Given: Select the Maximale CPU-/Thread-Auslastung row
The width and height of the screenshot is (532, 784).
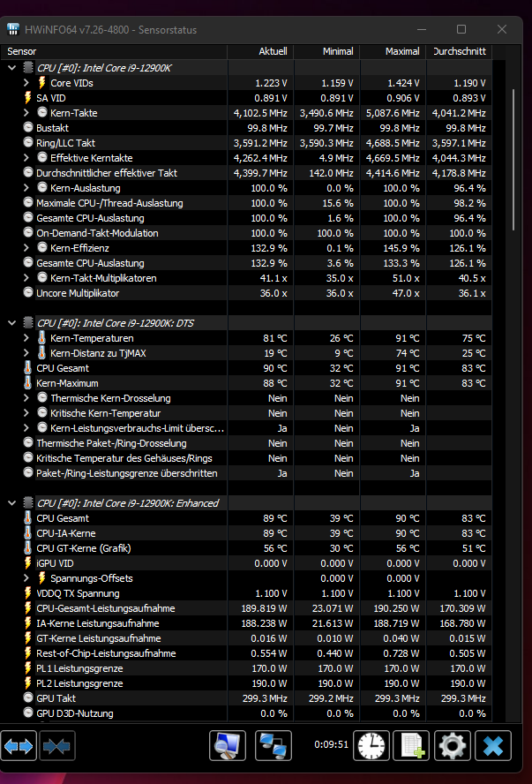Looking at the screenshot, I should (247, 203).
